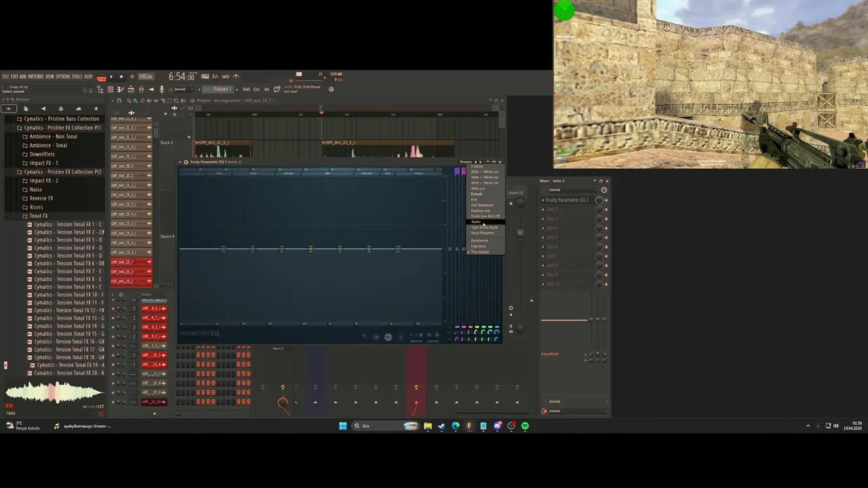Viewport: 868px width, 488px height.
Task: Click Steam icon in Windows taskbar
Action: coord(441,426)
